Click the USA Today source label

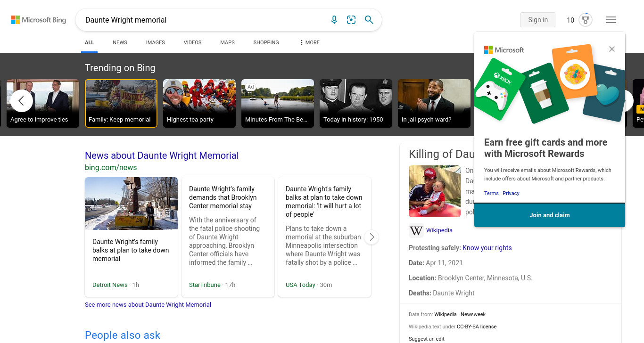(x=300, y=285)
